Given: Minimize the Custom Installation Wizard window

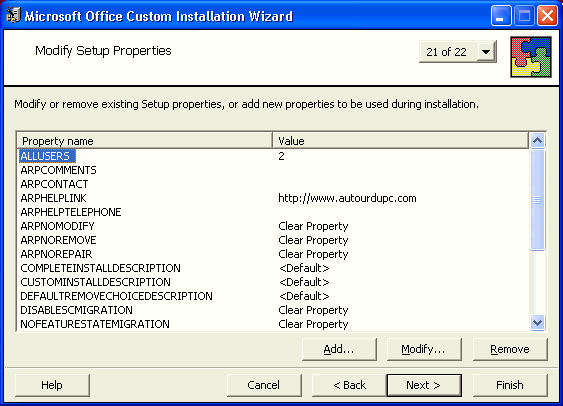Looking at the screenshot, I should pos(501,16).
